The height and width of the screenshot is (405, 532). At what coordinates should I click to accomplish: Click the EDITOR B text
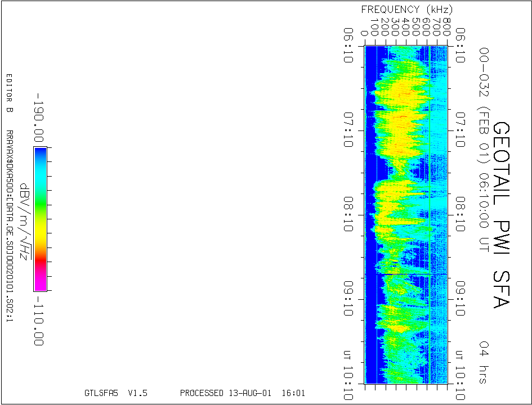click(x=9, y=93)
